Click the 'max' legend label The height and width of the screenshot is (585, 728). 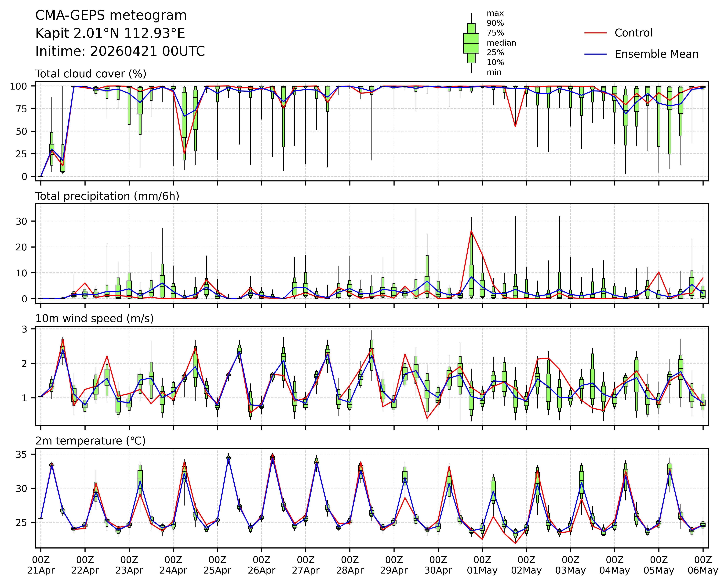[495, 14]
